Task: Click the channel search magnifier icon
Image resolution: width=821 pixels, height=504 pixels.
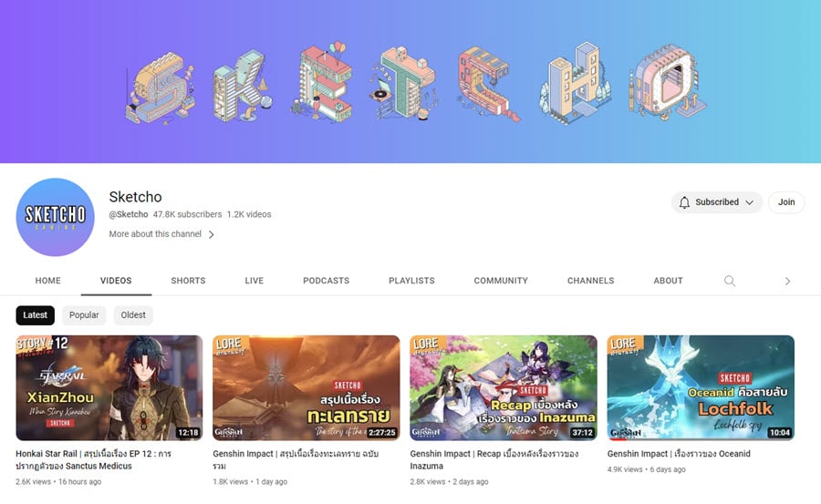Action: [730, 281]
